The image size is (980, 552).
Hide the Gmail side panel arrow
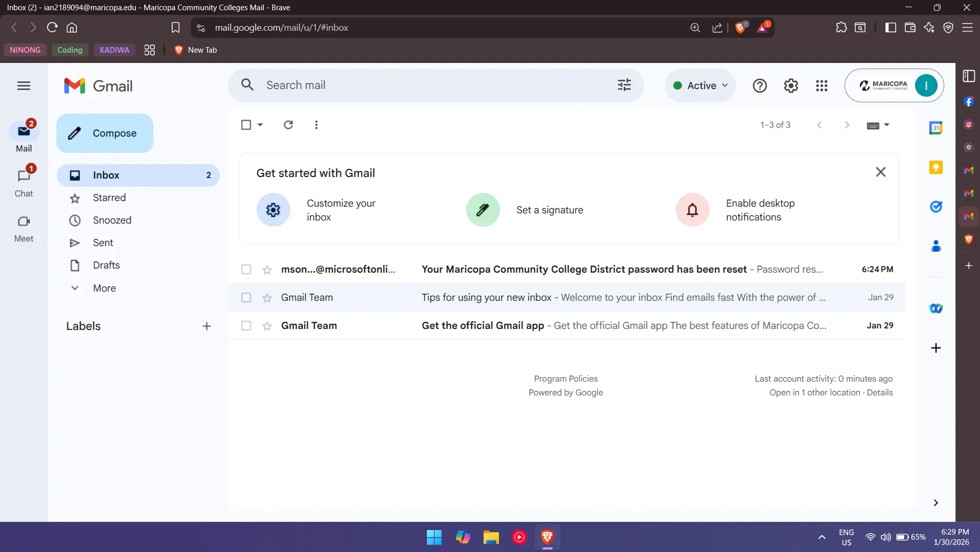coord(936,503)
